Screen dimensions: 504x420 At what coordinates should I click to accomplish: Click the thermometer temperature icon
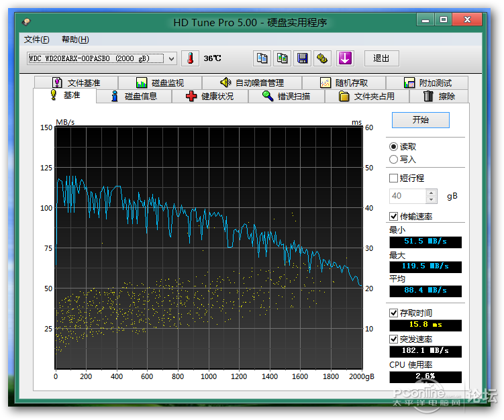190,58
